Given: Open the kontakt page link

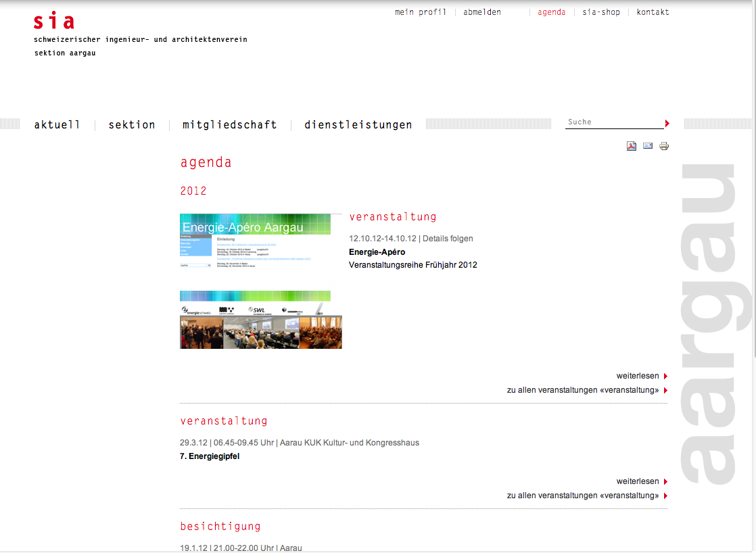Looking at the screenshot, I should (653, 12).
